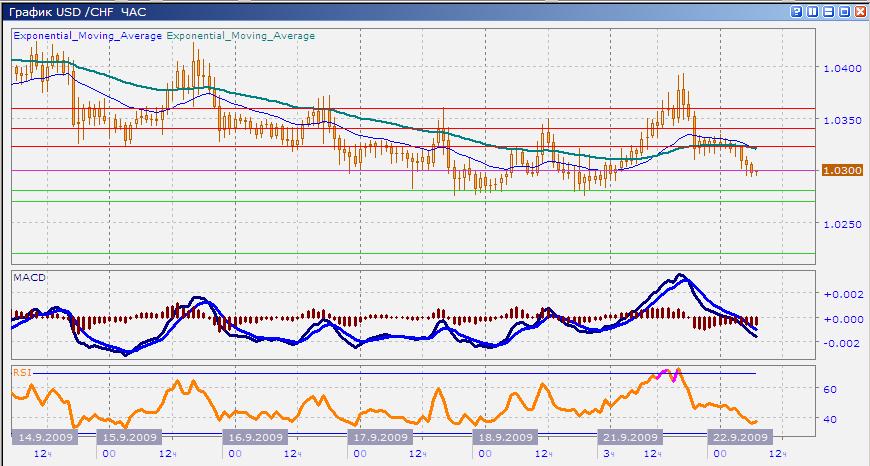Click the 18.9.2009 date marker
The height and width of the screenshot is (466, 870).
click(x=502, y=437)
